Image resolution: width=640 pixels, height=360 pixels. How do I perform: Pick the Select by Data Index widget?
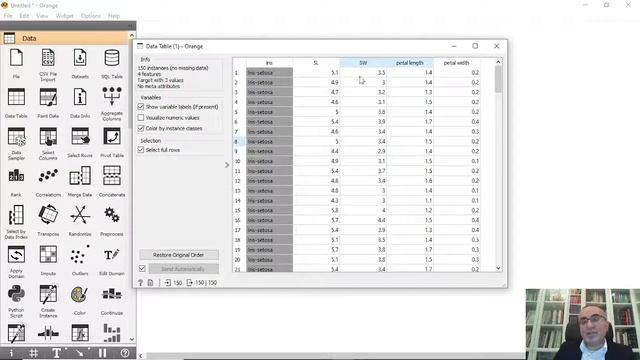tap(16, 215)
